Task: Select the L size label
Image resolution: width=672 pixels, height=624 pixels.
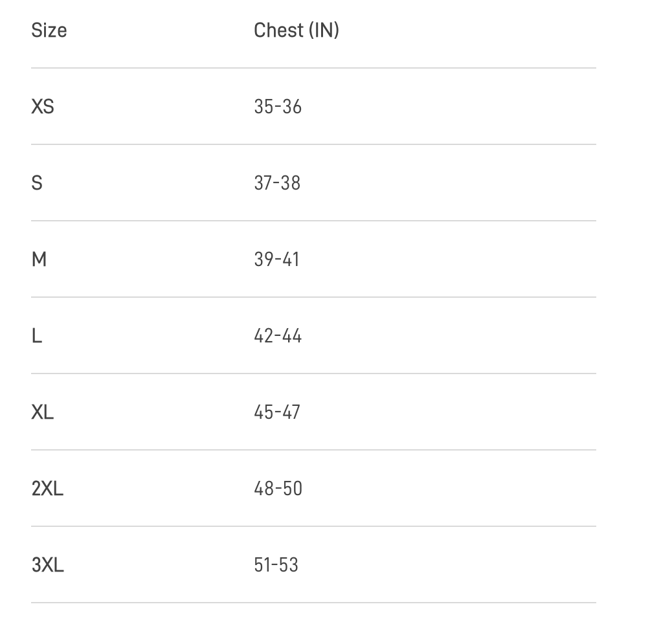Action: (37, 336)
